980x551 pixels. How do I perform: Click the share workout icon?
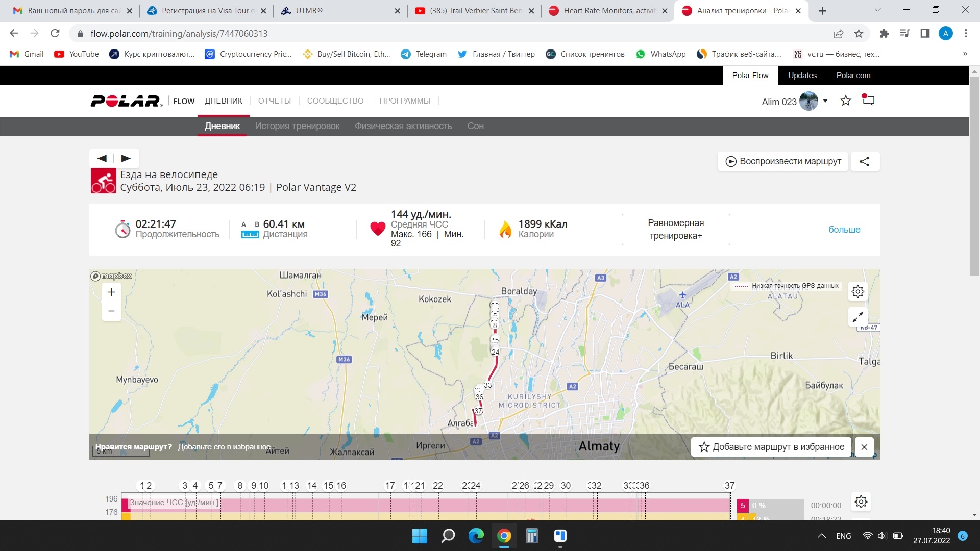864,161
